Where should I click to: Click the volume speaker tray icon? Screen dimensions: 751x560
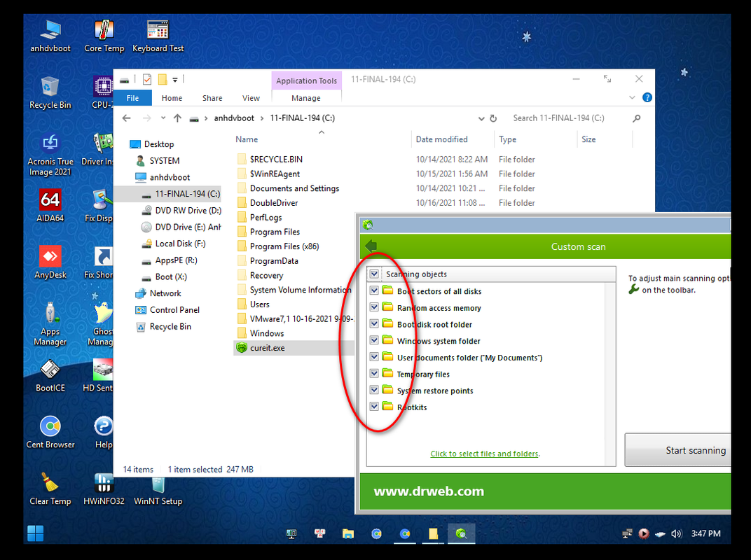(x=676, y=533)
